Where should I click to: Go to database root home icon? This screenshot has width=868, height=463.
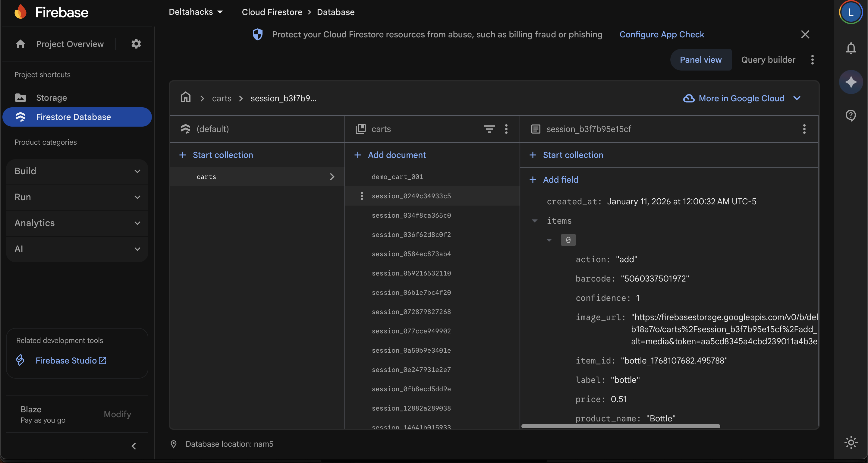[185, 98]
